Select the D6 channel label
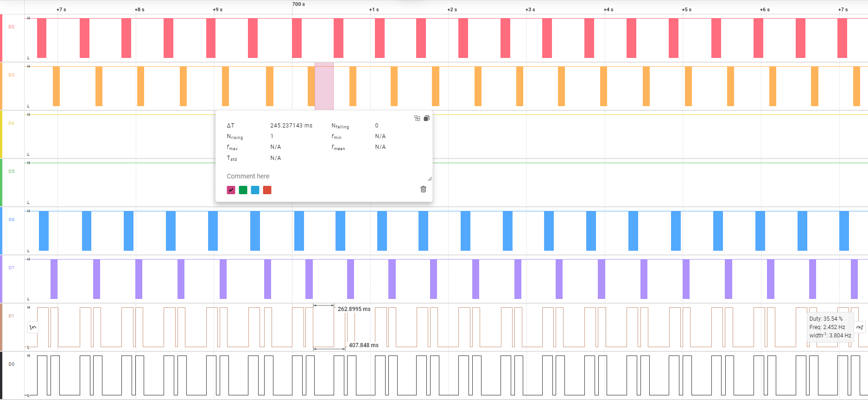Viewport: 868px width, 400px height. pyautogui.click(x=12, y=220)
